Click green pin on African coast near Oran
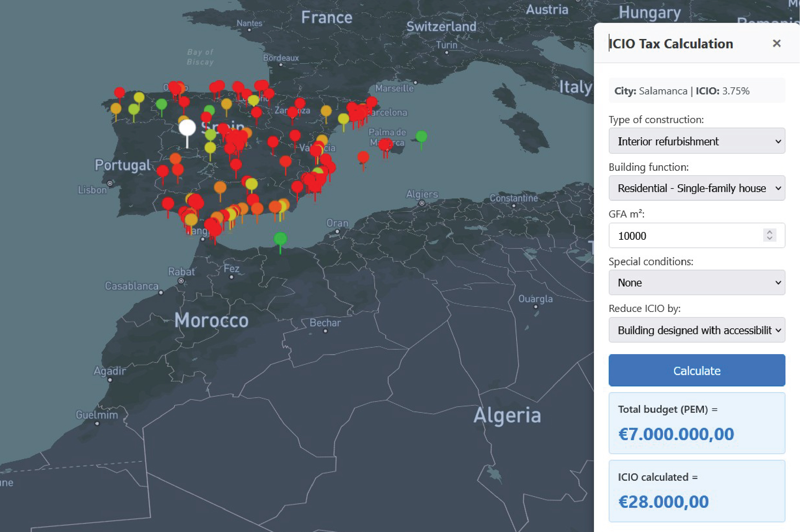Screen dimensions: 800x532 pyautogui.click(x=280, y=238)
